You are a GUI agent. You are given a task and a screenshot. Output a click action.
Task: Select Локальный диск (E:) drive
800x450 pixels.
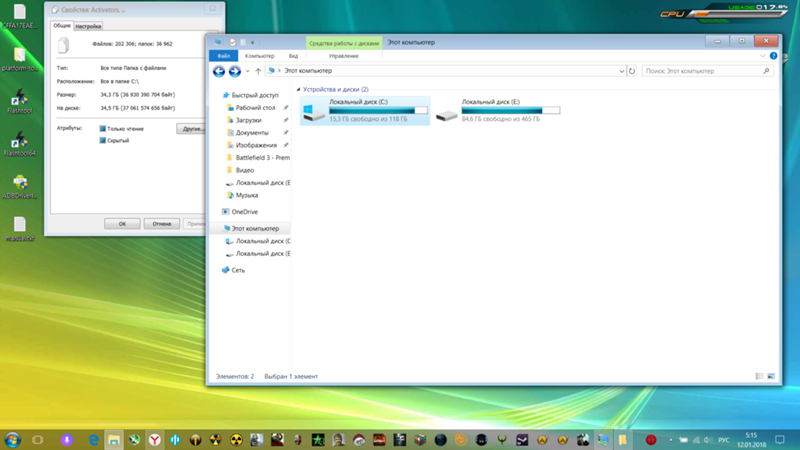coord(498,110)
